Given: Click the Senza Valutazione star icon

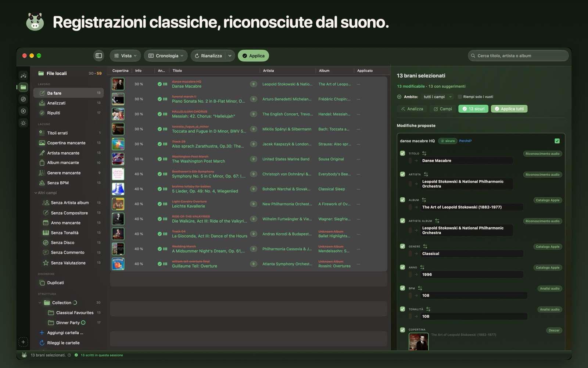Looking at the screenshot, I should [x=46, y=263].
